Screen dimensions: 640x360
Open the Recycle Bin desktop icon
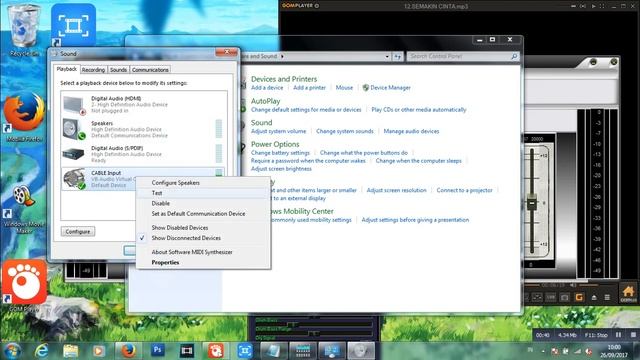click(x=24, y=29)
